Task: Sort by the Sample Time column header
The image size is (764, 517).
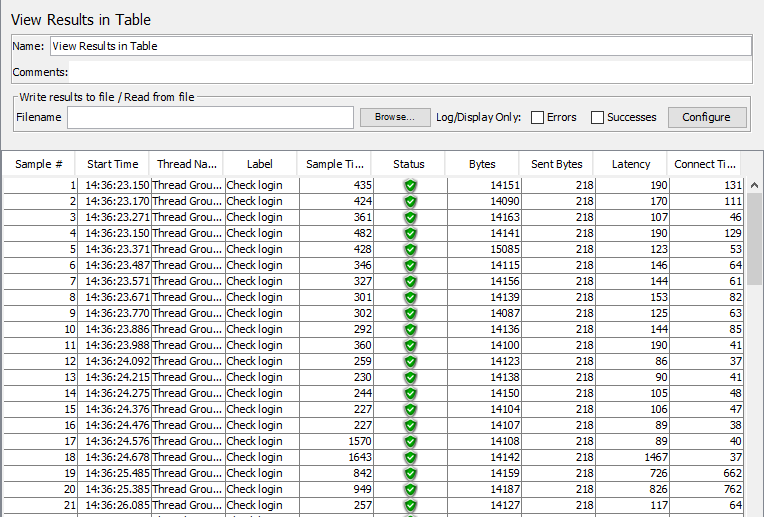Action: pos(335,164)
